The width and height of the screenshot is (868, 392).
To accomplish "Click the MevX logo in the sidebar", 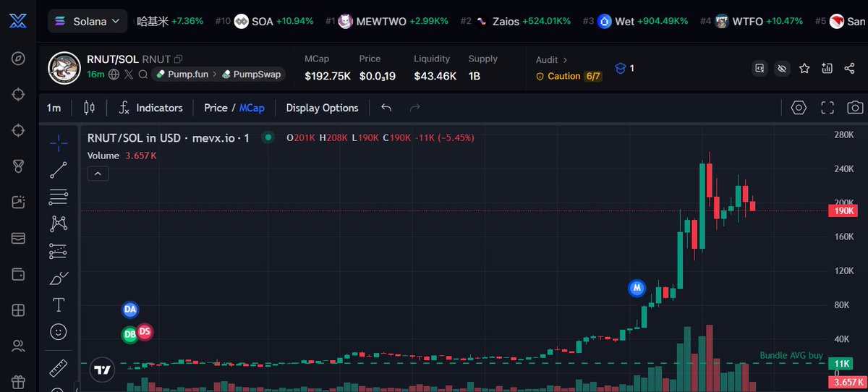I will [18, 21].
